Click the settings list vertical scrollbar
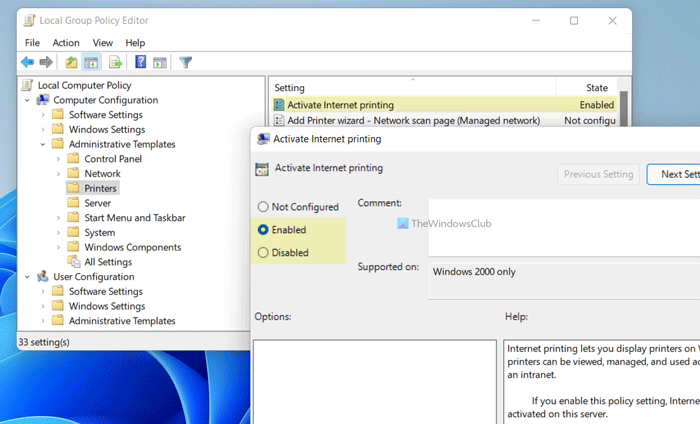This screenshot has height=424, width=700. coord(625,105)
